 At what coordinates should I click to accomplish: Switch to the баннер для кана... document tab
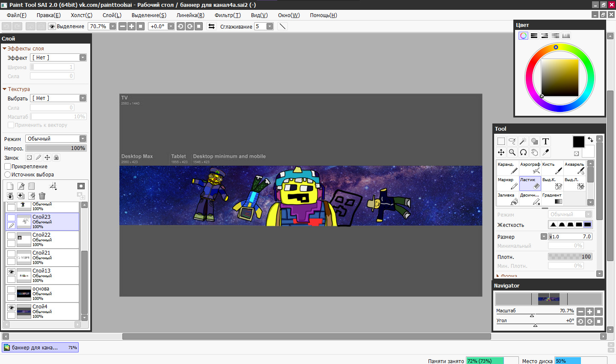pos(40,348)
